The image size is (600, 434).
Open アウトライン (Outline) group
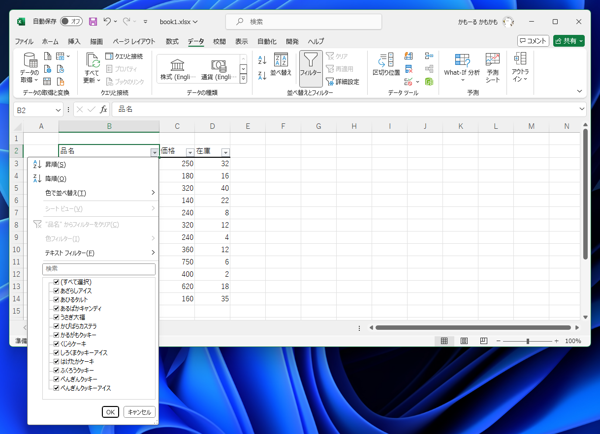pyautogui.click(x=520, y=67)
